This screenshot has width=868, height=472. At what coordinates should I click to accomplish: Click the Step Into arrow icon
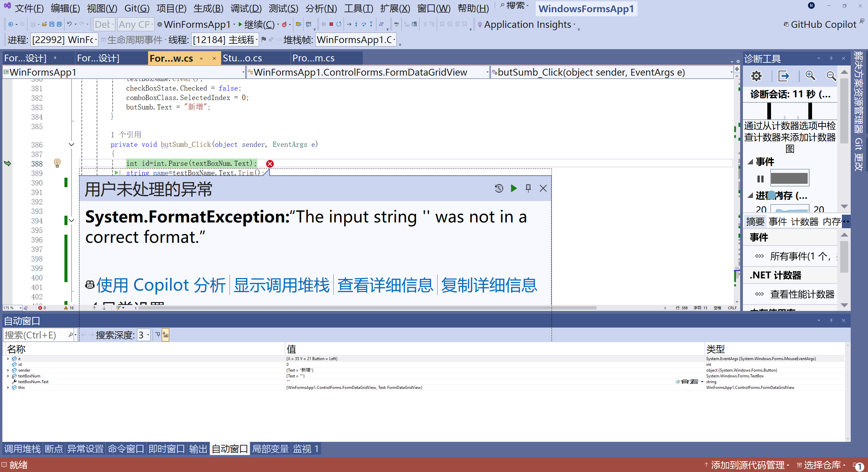click(356, 24)
